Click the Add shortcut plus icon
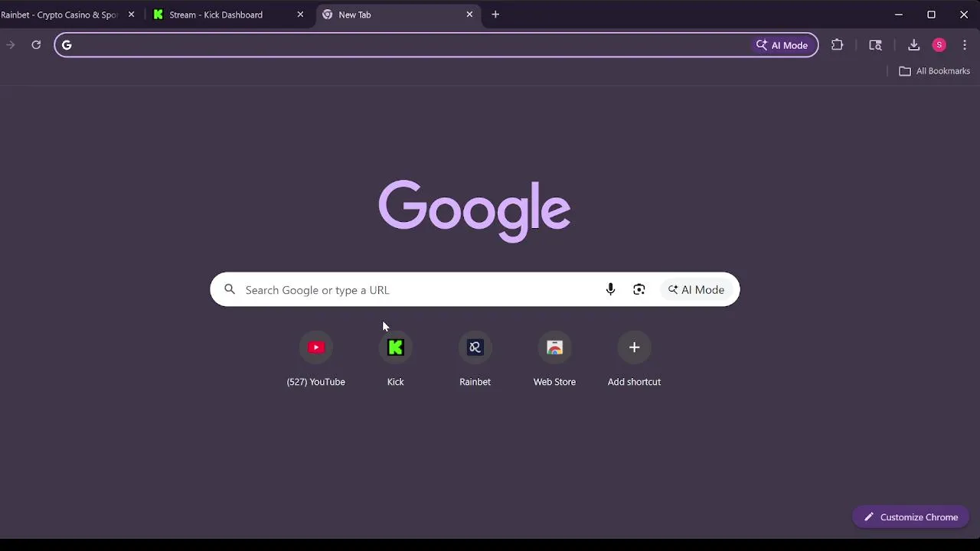 [634, 347]
